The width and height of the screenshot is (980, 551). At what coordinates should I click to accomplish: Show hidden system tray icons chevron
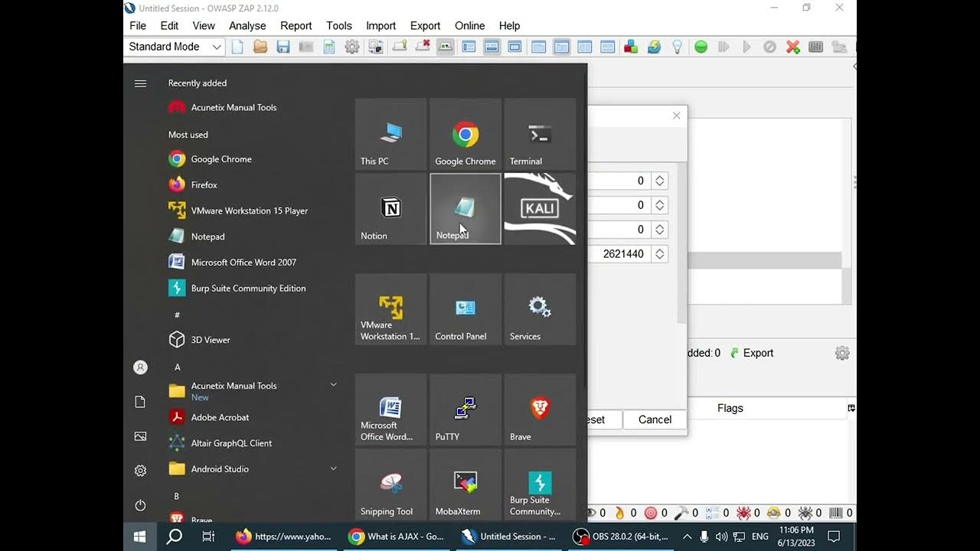tap(687, 536)
